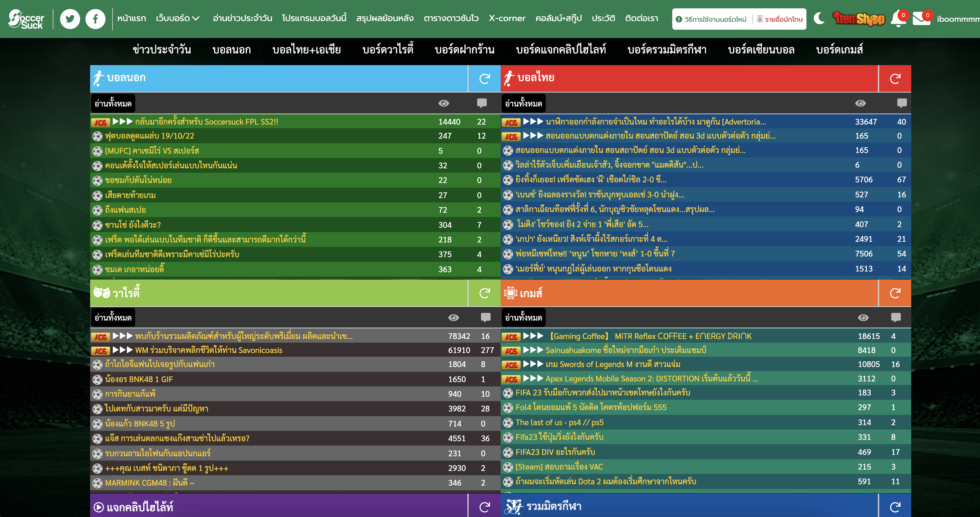980x517 pixels.
Task: Open the mail inbox envelope icon
Action: [x=922, y=18]
